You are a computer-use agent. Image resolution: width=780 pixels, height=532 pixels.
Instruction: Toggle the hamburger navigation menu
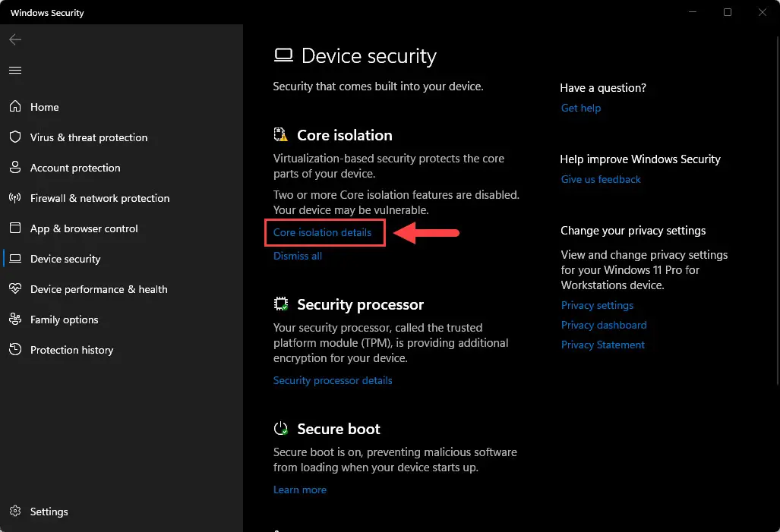[15, 70]
